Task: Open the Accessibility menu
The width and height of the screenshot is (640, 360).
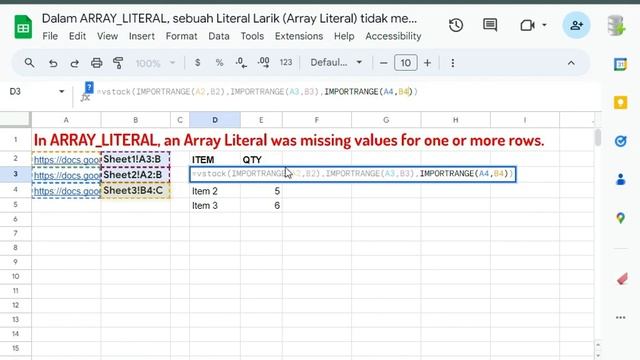Action: click(x=393, y=36)
